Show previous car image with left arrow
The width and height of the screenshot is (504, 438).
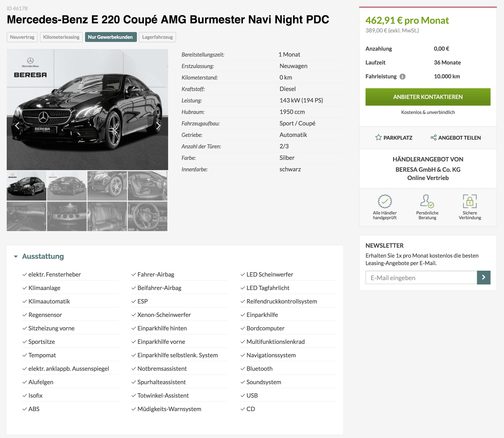[17, 126]
